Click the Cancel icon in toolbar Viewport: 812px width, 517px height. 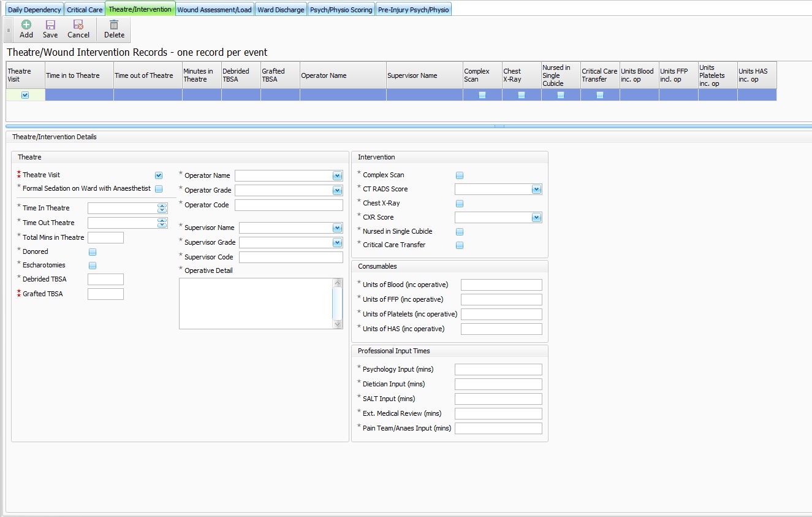point(78,25)
